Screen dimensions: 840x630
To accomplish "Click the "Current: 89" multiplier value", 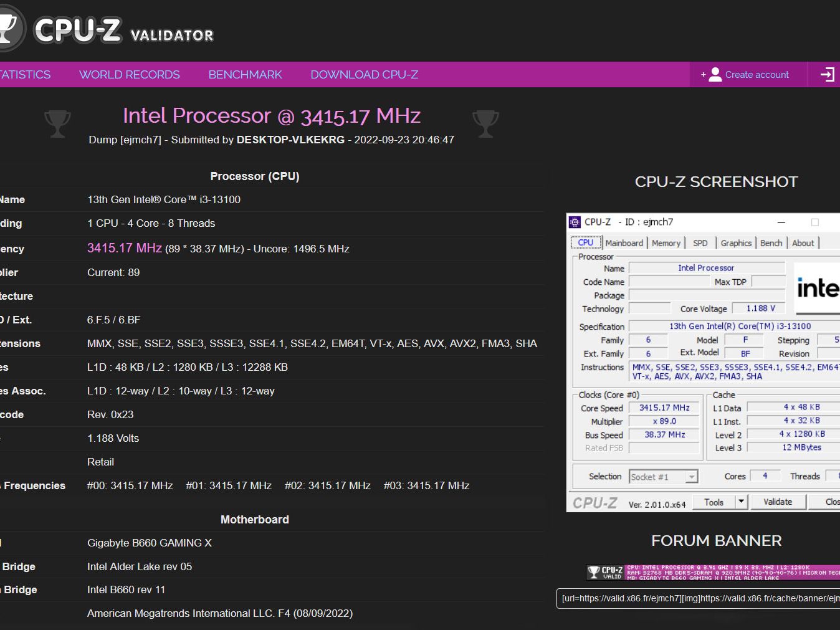I will pyautogui.click(x=113, y=273).
